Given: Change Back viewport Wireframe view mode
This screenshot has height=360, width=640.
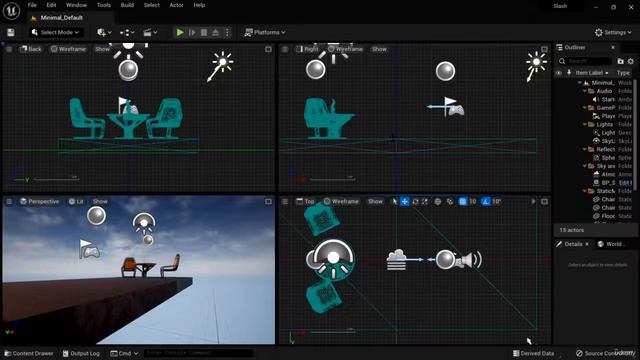Looking at the screenshot, I should 68,49.
